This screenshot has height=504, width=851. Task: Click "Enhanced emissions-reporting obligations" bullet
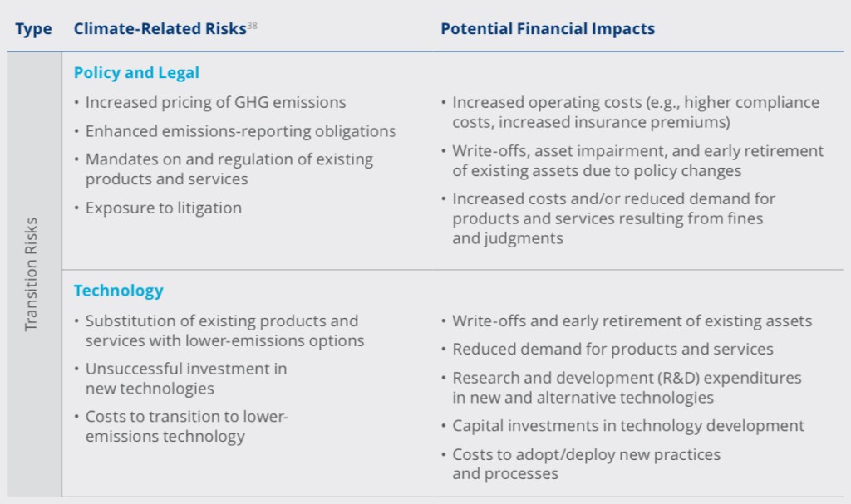click(240, 131)
